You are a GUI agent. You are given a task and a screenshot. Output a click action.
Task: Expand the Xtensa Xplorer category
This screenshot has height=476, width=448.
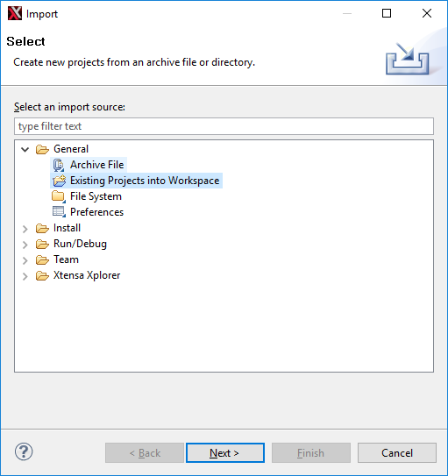[x=25, y=276]
